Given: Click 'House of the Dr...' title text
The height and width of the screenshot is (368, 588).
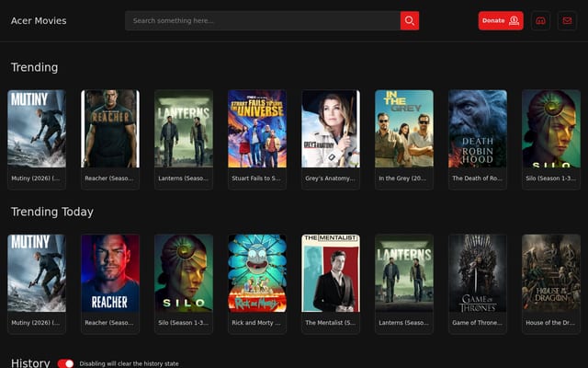Looking at the screenshot, I should tap(550, 323).
